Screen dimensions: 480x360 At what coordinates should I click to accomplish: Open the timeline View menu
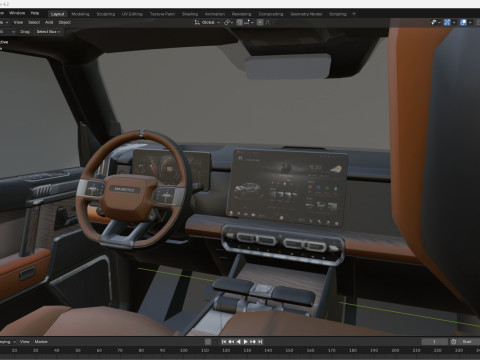point(25,342)
